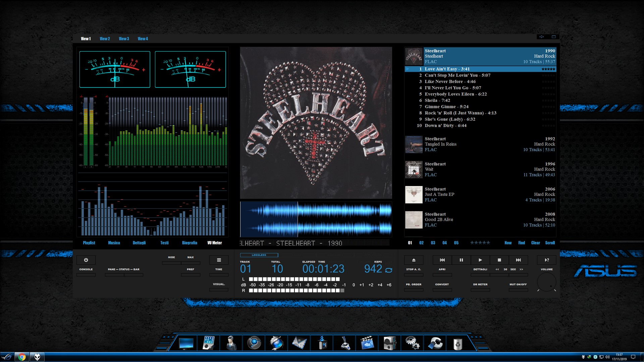Skip to previous track
Screen dimensions: 644x362
442,260
